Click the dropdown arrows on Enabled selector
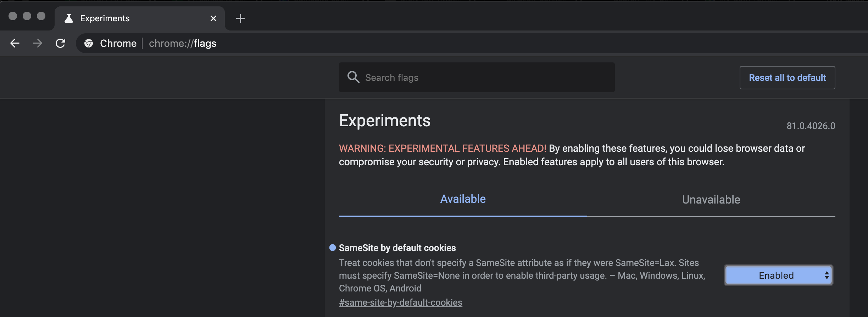The image size is (868, 317). [827, 275]
